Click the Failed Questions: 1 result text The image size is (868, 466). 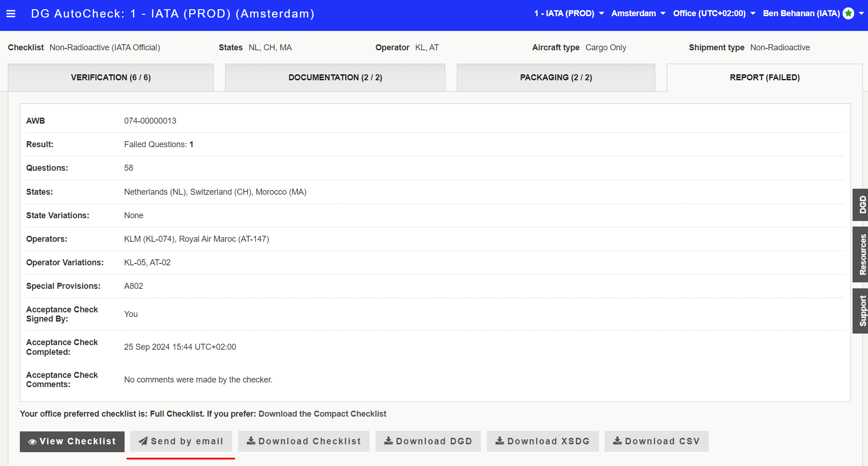click(x=159, y=144)
